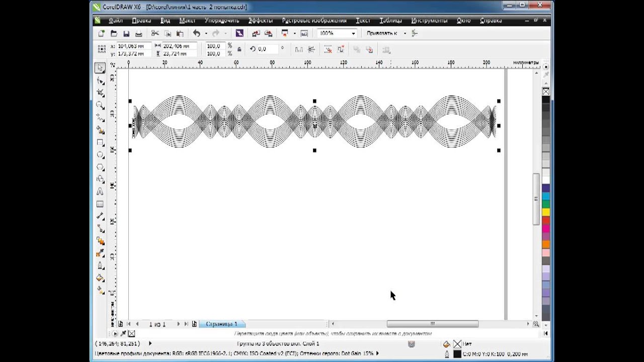
Task: Select the Text tool
Action: (100, 192)
